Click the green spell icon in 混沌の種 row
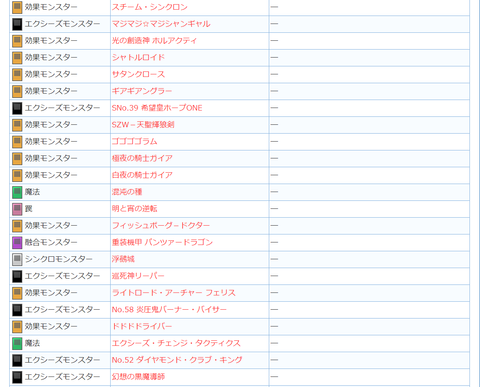The image size is (480, 387). click(17, 192)
